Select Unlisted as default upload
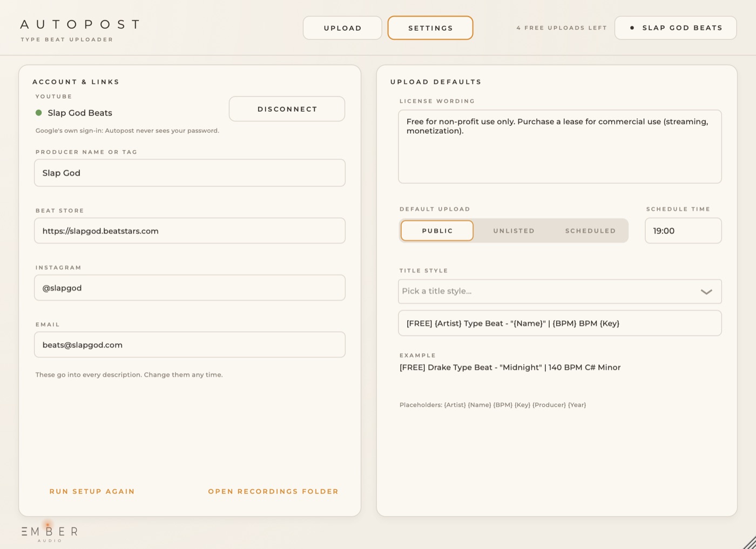The image size is (756, 549). [514, 231]
